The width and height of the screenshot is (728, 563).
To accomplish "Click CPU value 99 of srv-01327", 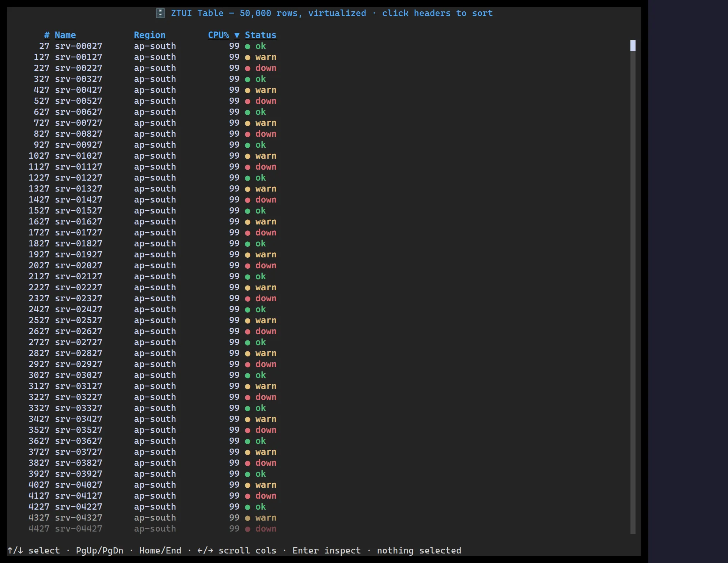I will click(234, 189).
